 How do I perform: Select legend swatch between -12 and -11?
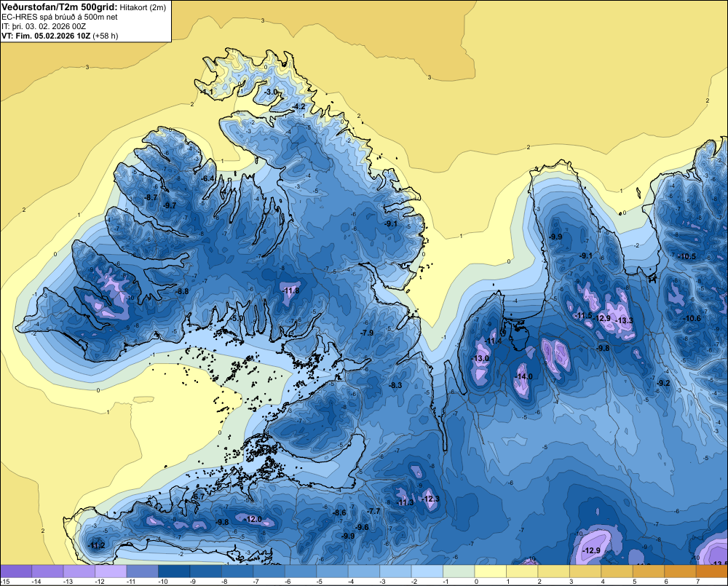click(111, 571)
